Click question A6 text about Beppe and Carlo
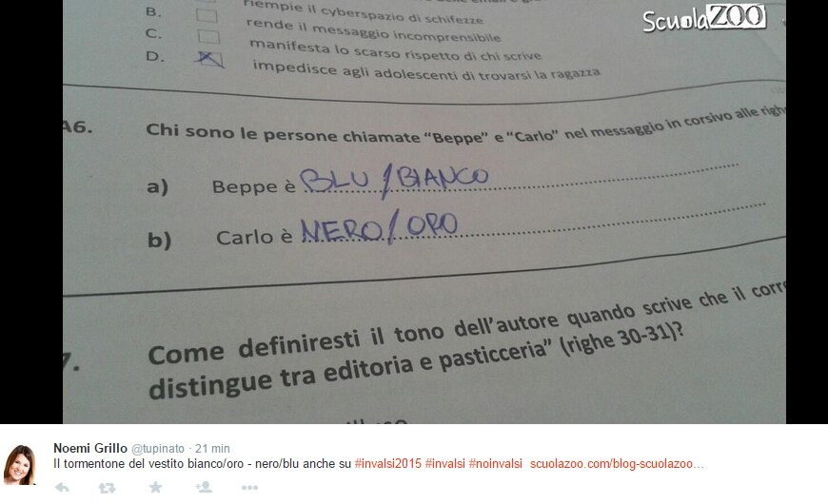The height and width of the screenshot is (504, 828). pos(464,128)
